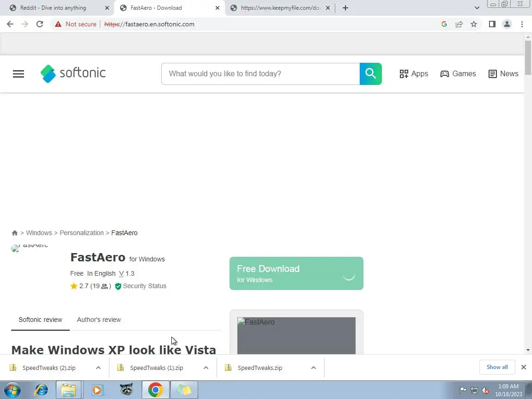Open the Chrome profile avatar

pos(507,24)
